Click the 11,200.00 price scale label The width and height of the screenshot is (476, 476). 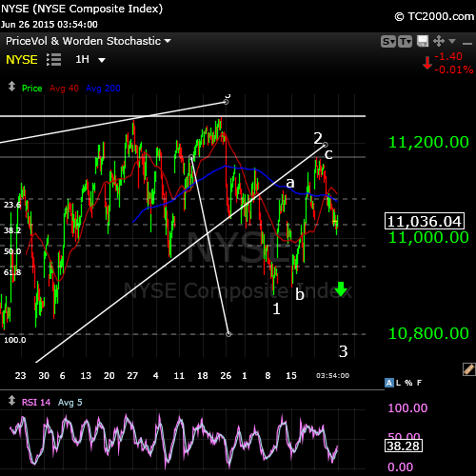[x=428, y=142]
